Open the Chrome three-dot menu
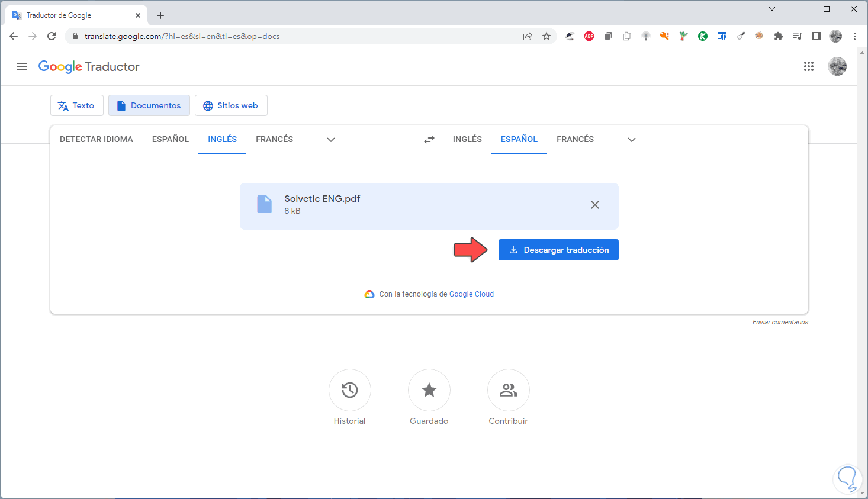The image size is (868, 499). (x=854, y=36)
